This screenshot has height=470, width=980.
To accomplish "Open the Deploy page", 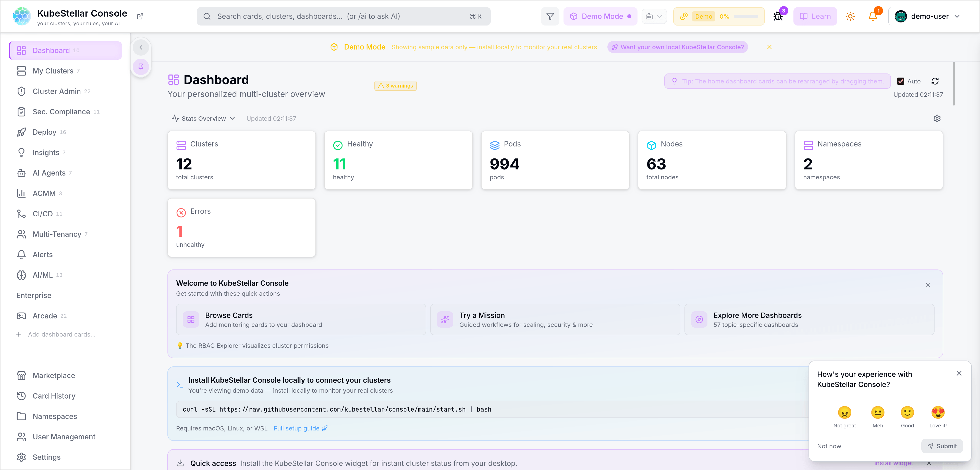I will [65, 132].
